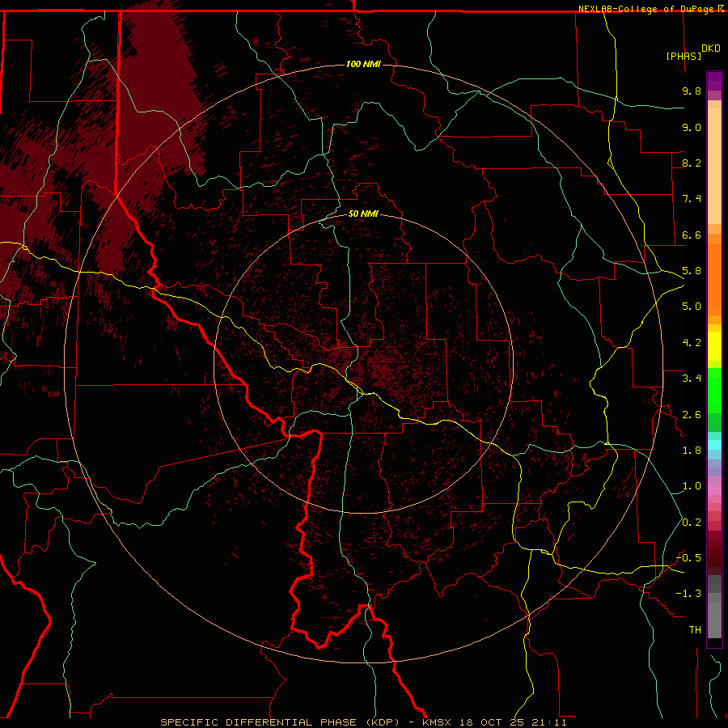Click the 18 OCT 25 21:11 timestamp
Viewport: 728px width, 728px height.
[513, 722]
